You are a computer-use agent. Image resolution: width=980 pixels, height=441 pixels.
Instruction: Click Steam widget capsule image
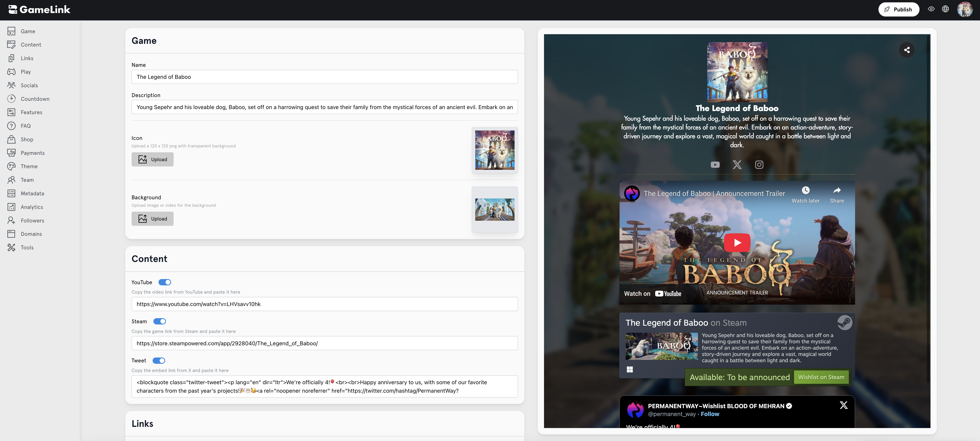[662, 346]
